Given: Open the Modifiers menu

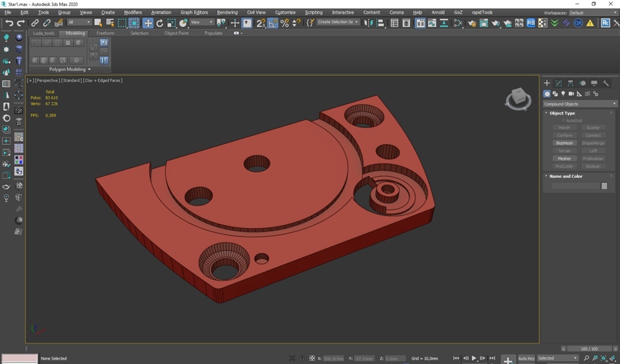Looking at the screenshot, I should 133,13.
